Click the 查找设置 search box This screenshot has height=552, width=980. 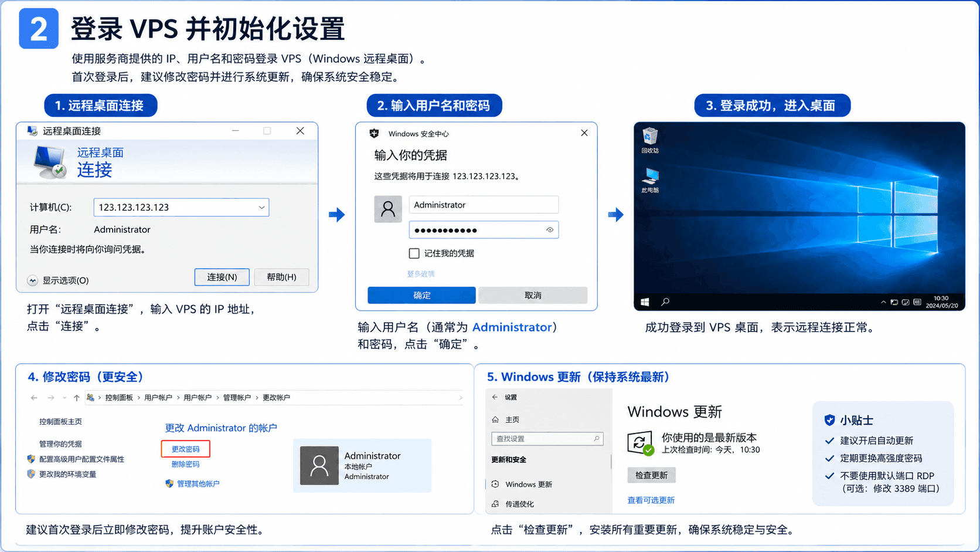(547, 439)
